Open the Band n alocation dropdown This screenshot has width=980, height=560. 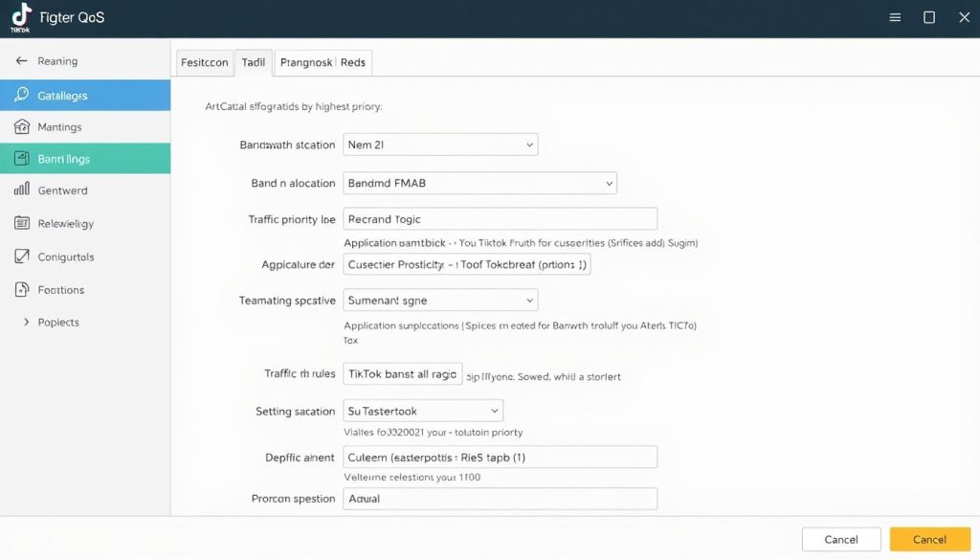tap(479, 183)
